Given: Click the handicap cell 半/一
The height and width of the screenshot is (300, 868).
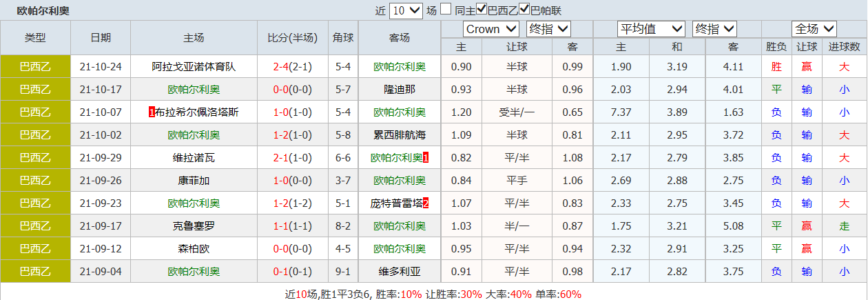Looking at the screenshot, I should click(x=517, y=226).
